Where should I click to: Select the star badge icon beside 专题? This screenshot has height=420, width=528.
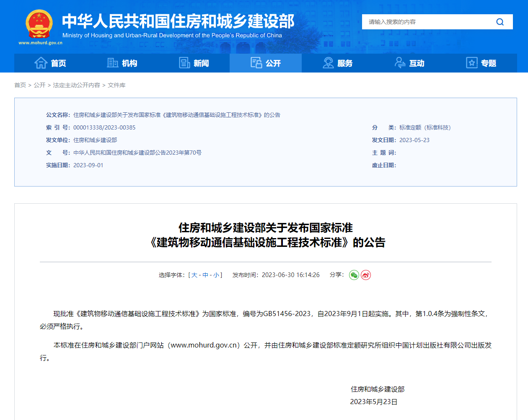click(471, 62)
